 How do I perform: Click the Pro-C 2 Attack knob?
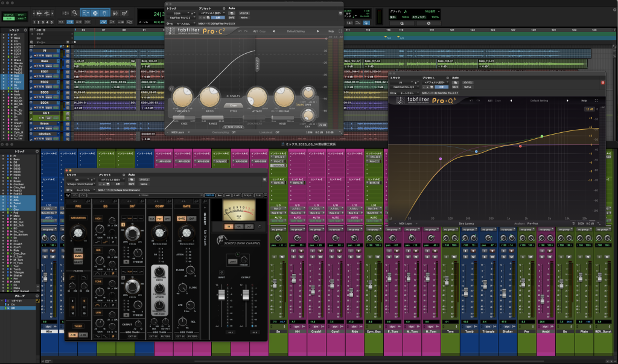click(256, 97)
